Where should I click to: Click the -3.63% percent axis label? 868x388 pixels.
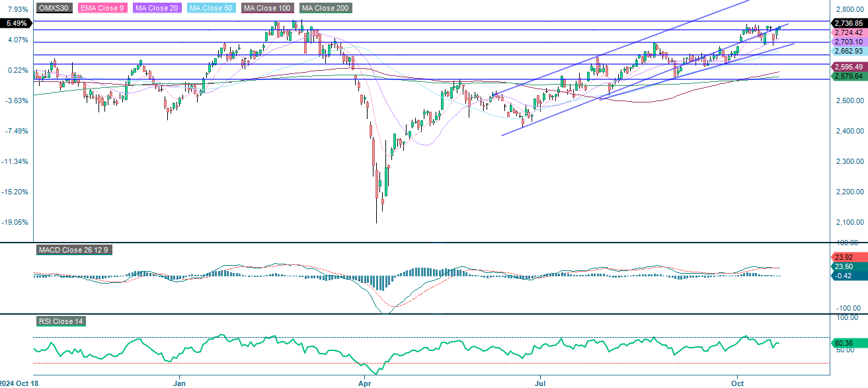pyautogui.click(x=16, y=100)
